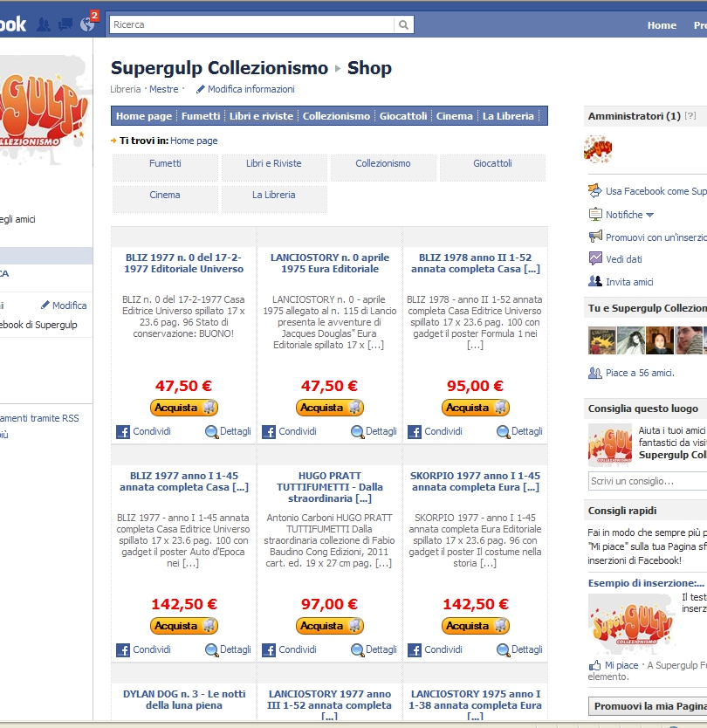Focus Scrivi un consiglio input field
Viewport: 707px width, 728px height.
click(x=648, y=481)
